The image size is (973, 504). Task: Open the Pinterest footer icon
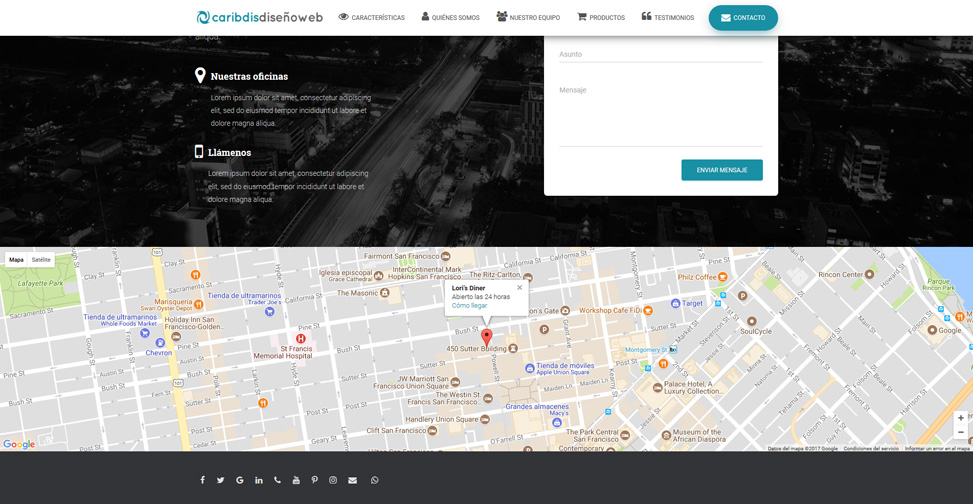tap(315, 480)
